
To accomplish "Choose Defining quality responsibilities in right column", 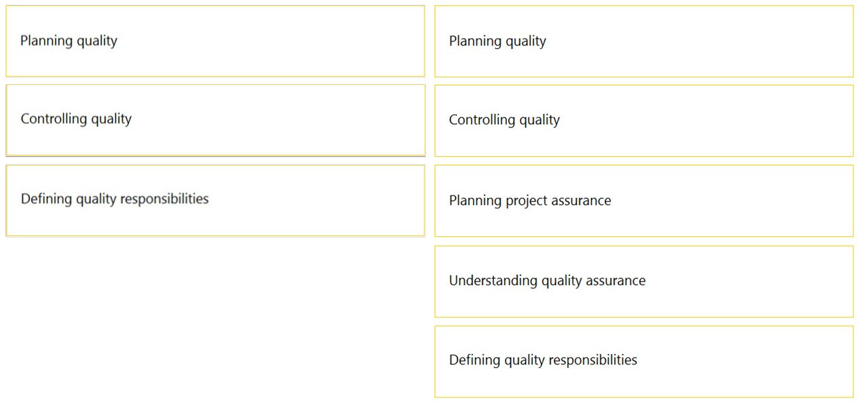I will pos(643,361).
